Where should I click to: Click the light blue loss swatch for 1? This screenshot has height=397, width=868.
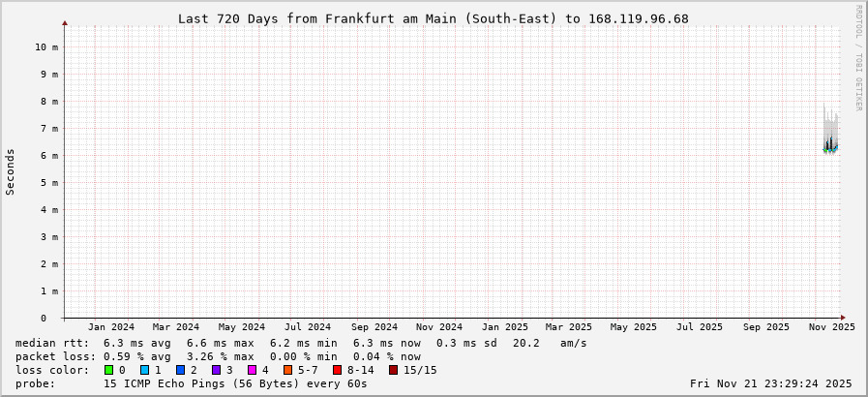144,370
